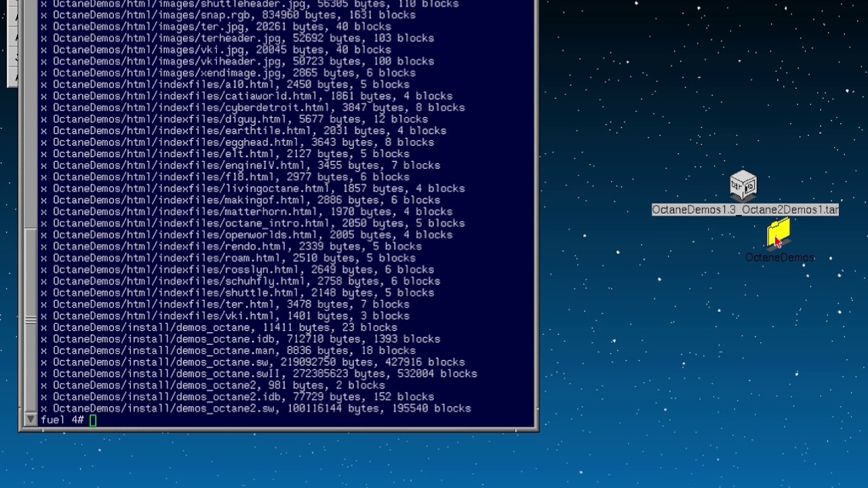
Task: Click the 'demos_octane, 11411 bytes' line
Action: click(218, 328)
